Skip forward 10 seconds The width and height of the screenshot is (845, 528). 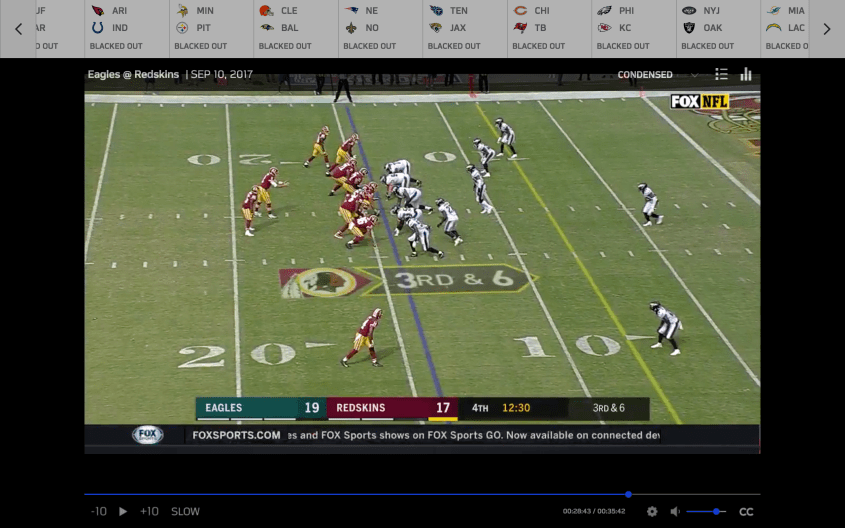tap(149, 511)
